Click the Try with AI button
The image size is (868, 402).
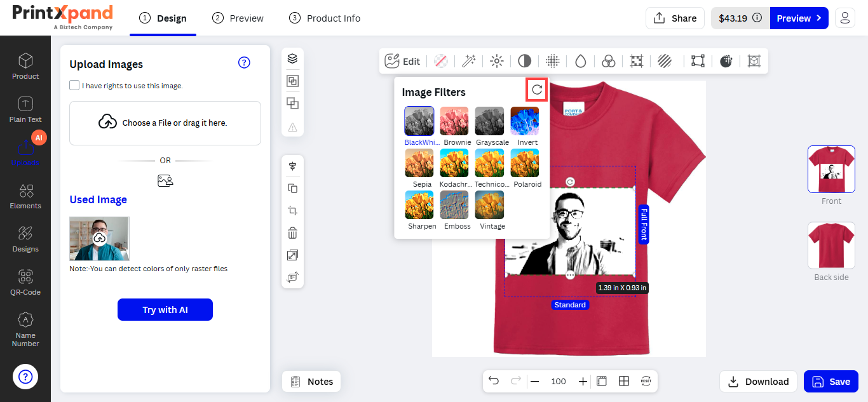pyautogui.click(x=165, y=310)
